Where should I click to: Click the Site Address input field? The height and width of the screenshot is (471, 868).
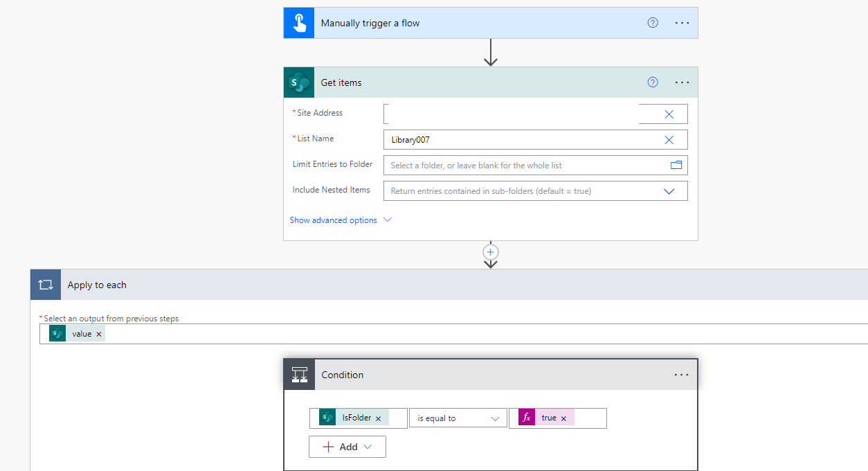pyautogui.click(x=536, y=114)
